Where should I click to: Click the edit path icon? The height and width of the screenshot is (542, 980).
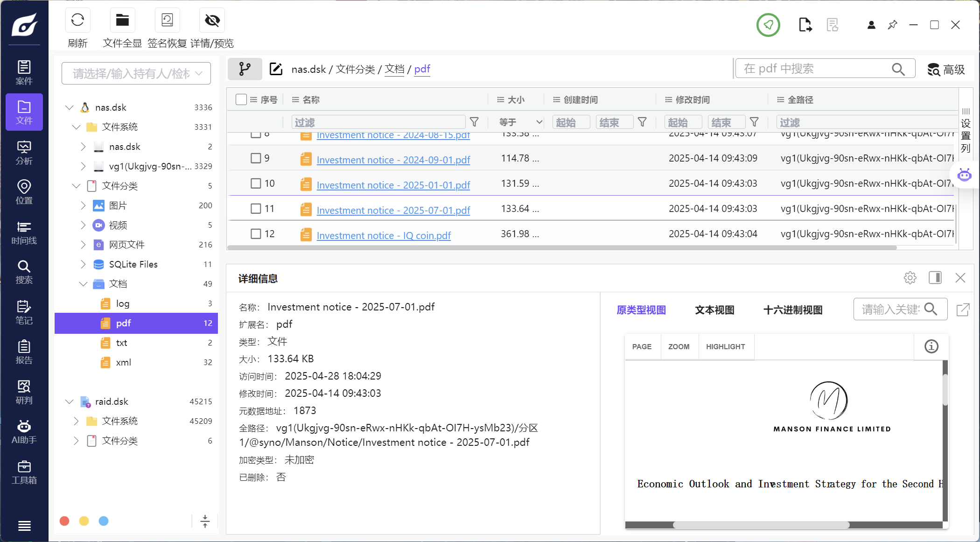coord(276,69)
